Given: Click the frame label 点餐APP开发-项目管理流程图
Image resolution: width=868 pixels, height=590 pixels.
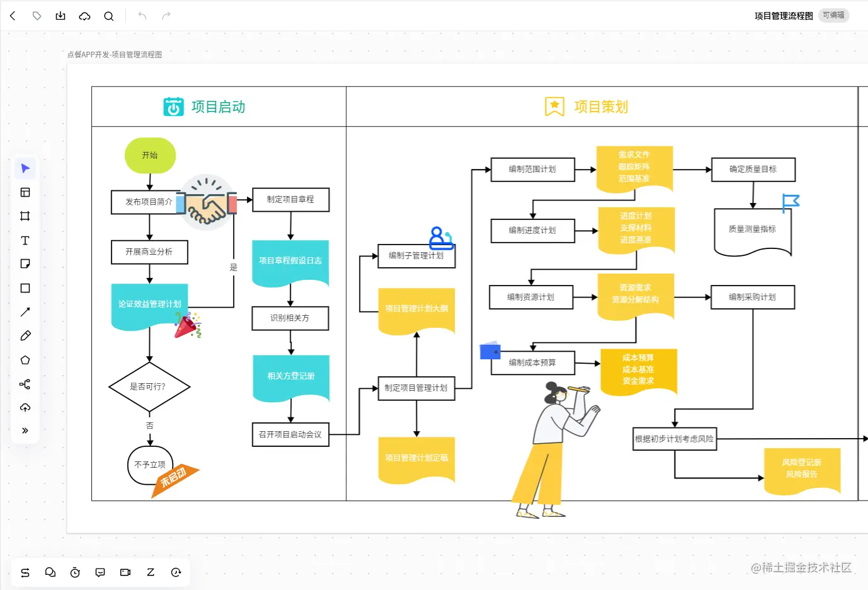Looking at the screenshot, I should [115, 55].
